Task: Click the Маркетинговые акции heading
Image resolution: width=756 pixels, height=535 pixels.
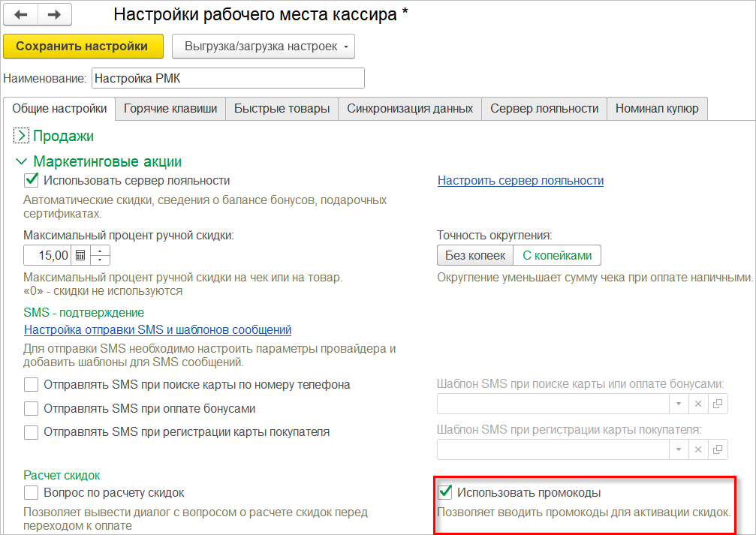Action: 107,161
